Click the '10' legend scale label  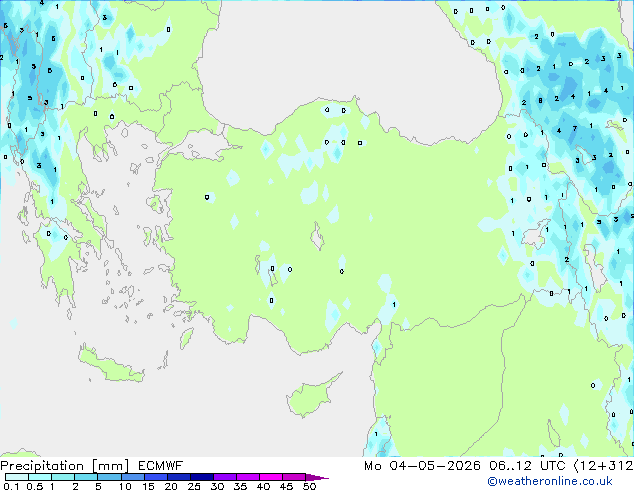(125, 486)
